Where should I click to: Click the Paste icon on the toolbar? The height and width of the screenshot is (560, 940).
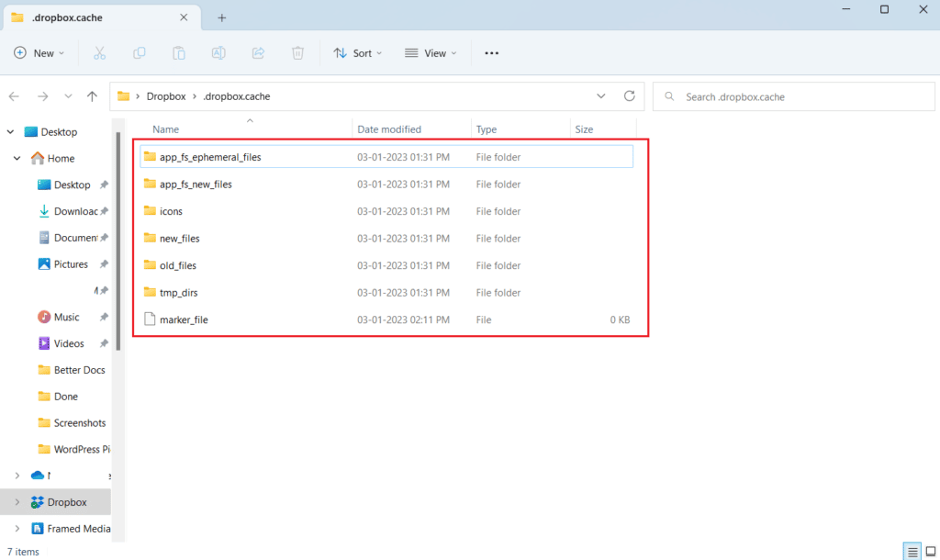(x=178, y=52)
